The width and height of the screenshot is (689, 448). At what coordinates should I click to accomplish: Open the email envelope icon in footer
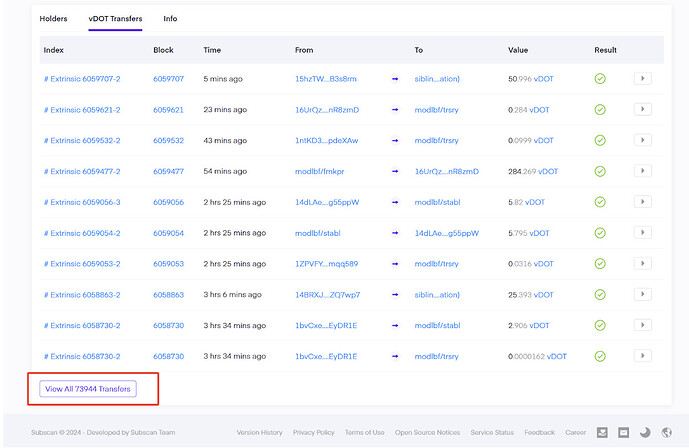coord(623,433)
